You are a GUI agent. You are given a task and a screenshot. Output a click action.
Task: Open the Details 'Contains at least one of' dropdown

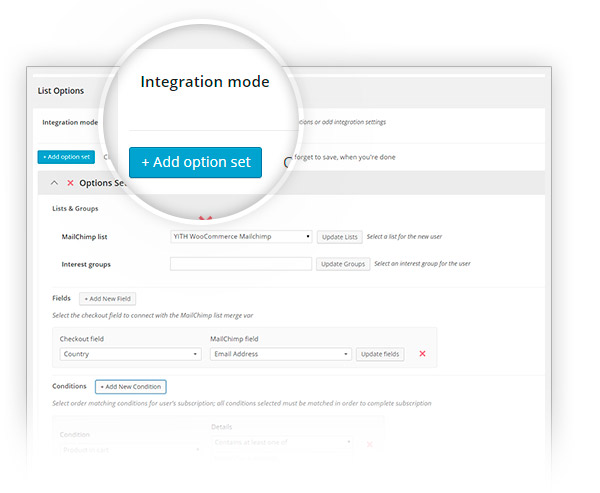click(280, 441)
